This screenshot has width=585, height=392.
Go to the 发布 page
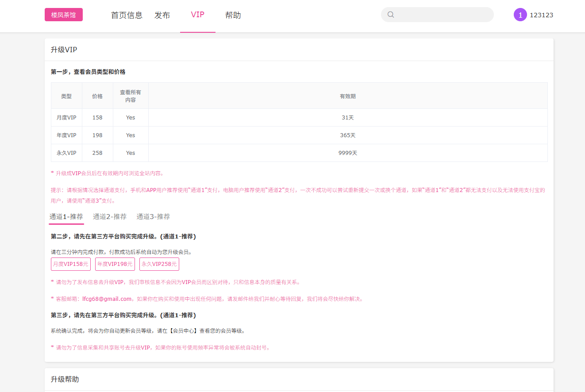pyautogui.click(x=162, y=15)
